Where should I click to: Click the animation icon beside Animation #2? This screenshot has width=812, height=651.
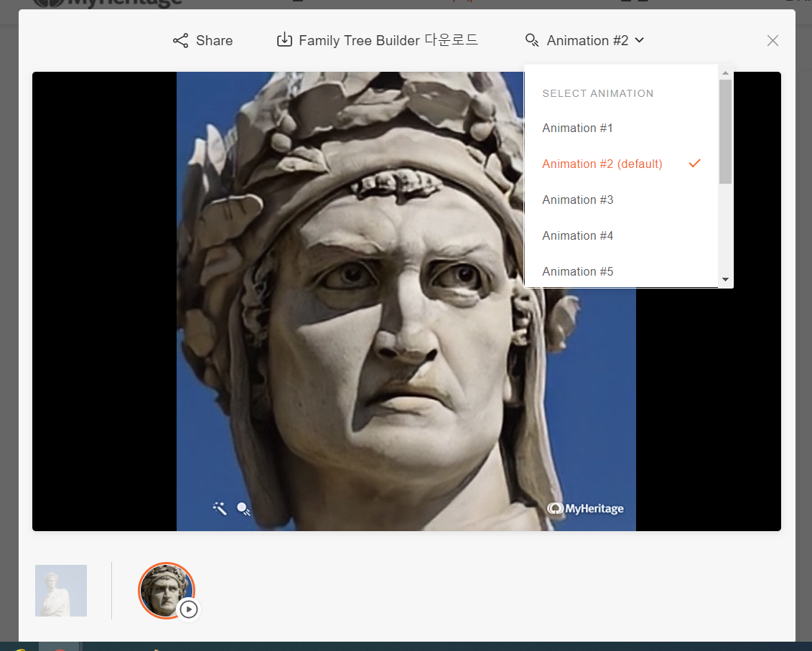532,40
